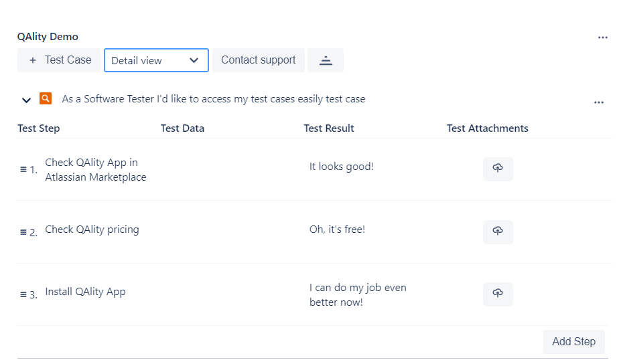Click the QAlity Demo panel title
The height and width of the screenshot is (364, 621).
(48, 37)
